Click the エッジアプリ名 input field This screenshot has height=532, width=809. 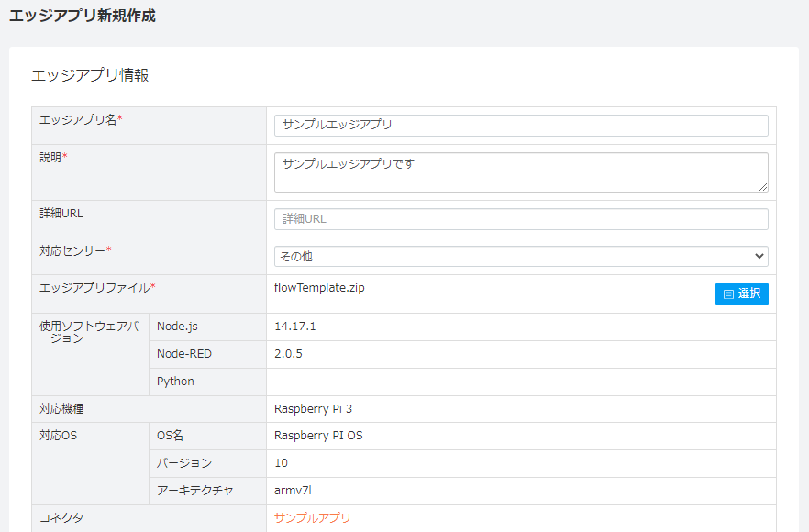tap(521, 126)
